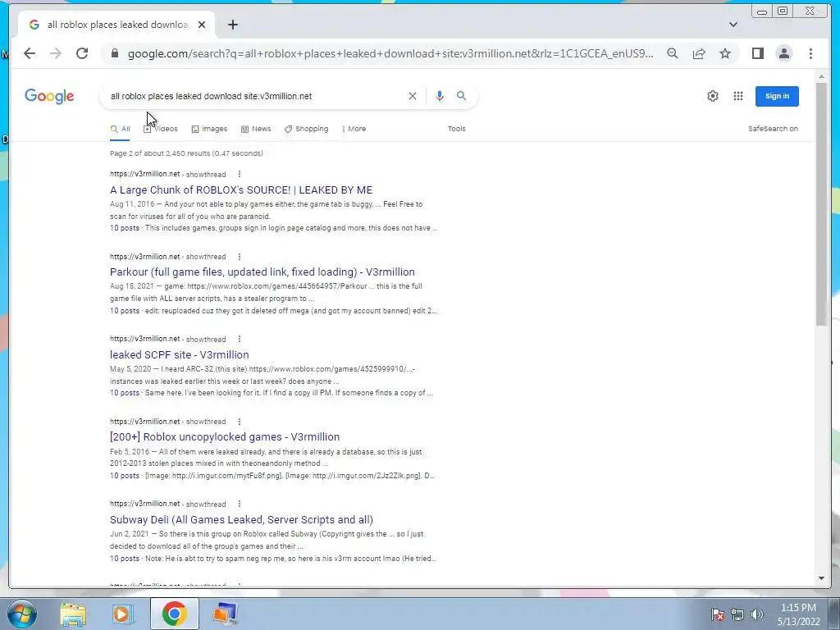The height and width of the screenshot is (630, 840).
Task: Bookmark this page with the star
Action: tap(725, 53)
